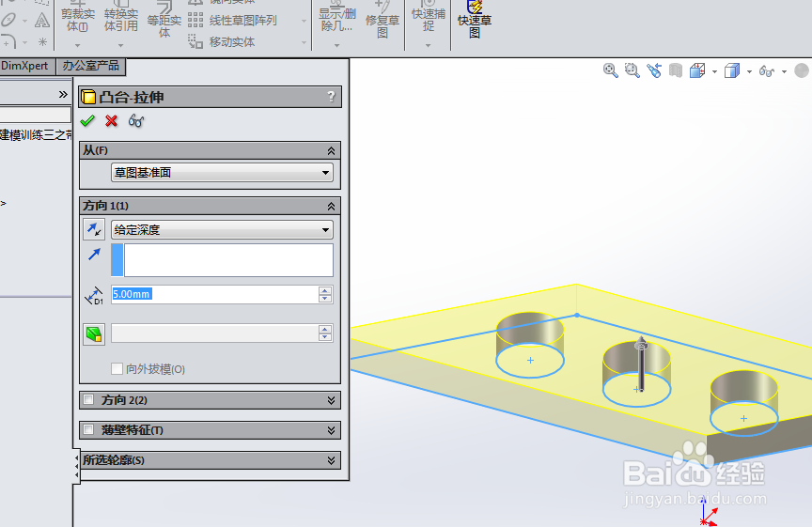Click the blue direction-of-extrusion arrow icon
This screenshot has height=527, width=812.
pos(94,255)
